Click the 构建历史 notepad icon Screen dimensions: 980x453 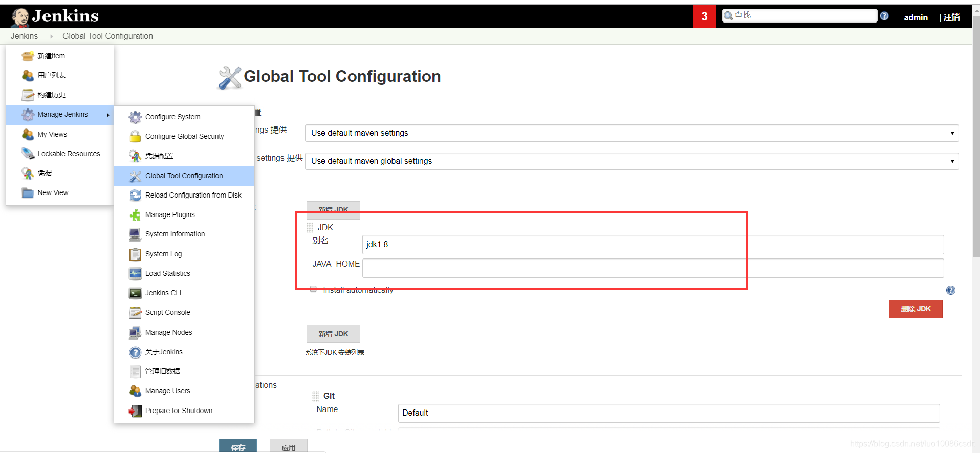(28, 95)
